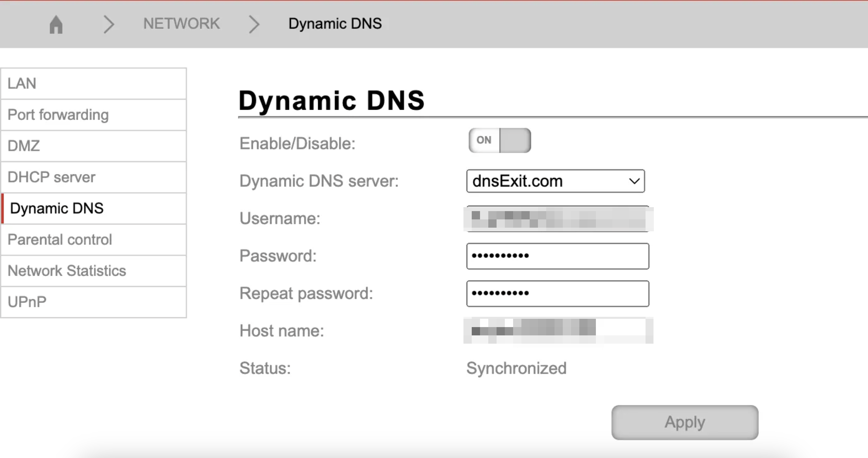The height and width of the screenshot is (458, 868).
Task: Select the Host name input field
Action: tap(557, 330)
